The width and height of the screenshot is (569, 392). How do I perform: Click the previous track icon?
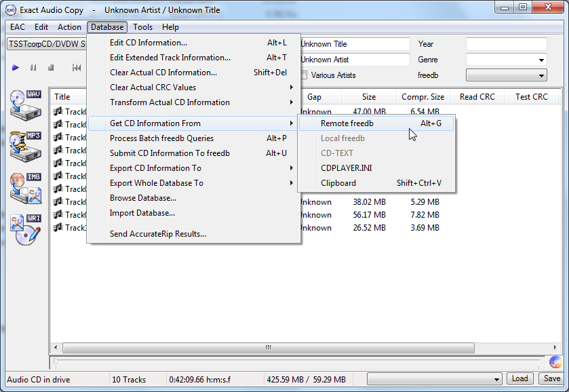coord(77,68)
